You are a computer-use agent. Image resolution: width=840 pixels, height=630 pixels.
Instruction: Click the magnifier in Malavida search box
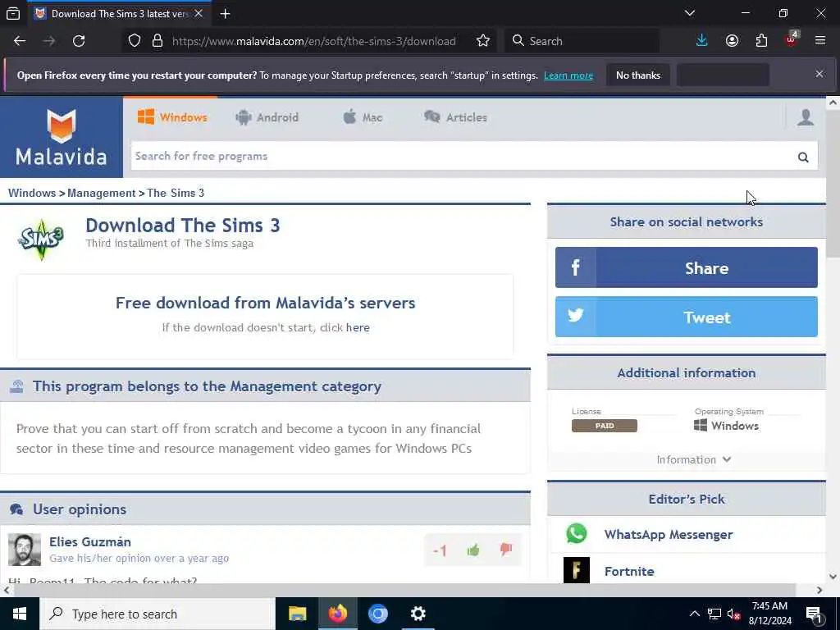tap(803, 157)
